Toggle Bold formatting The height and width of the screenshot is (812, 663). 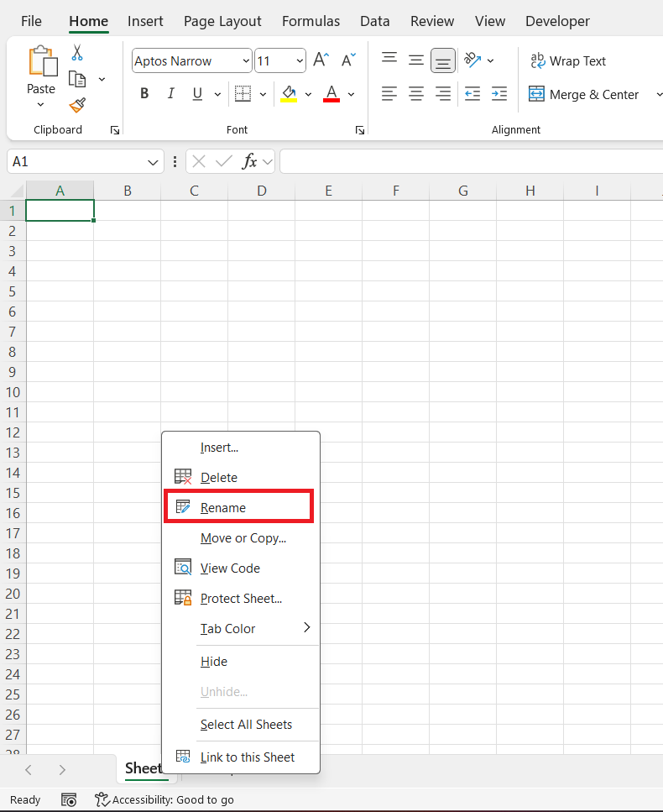pos(144,94)
